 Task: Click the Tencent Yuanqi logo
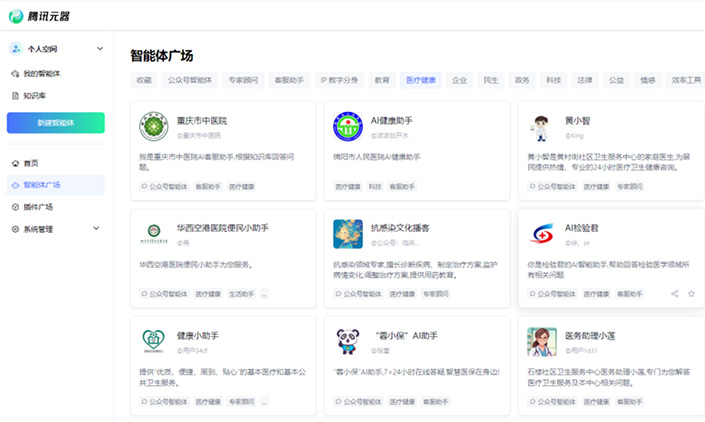pos(40,16)
